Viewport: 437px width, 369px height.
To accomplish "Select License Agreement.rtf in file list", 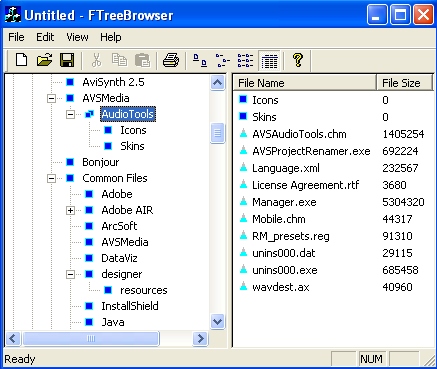I will pos(305,185).
